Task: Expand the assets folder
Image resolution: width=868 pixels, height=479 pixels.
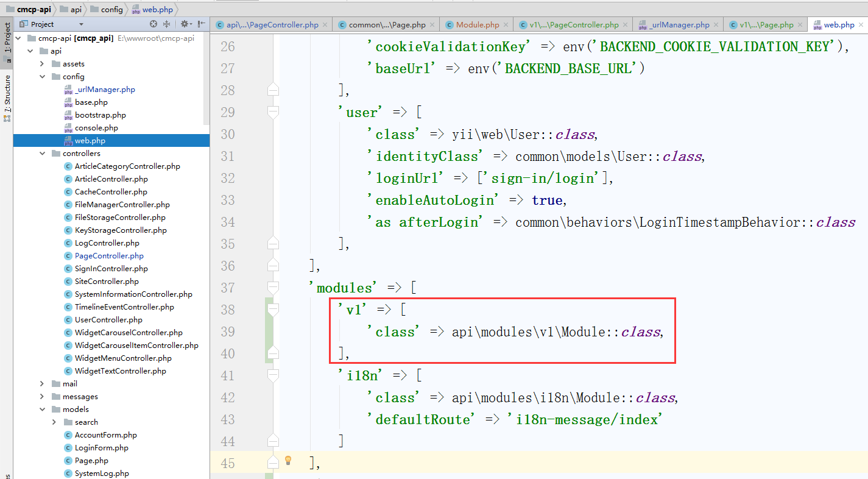Action: [x=41, y=64]
